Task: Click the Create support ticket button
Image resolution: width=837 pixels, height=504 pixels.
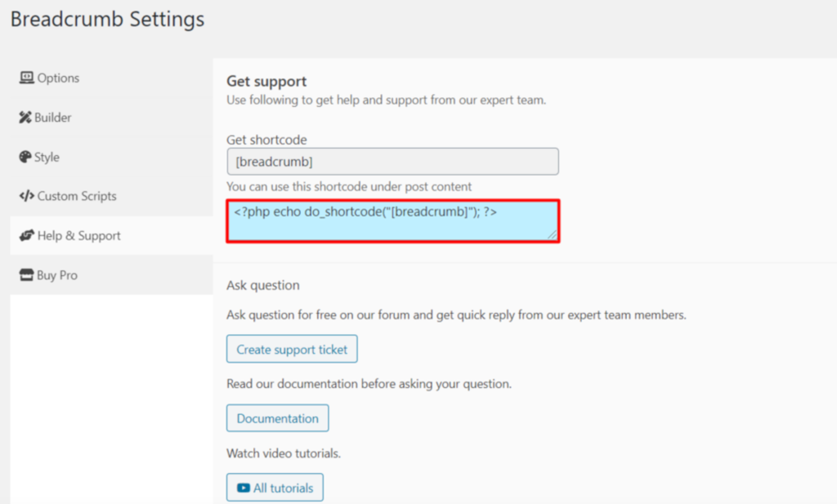Action: click(292, 350)
